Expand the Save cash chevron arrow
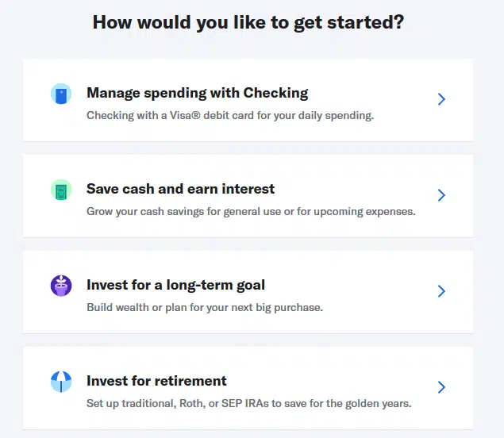The image size is (504, 438). (442, 195)
